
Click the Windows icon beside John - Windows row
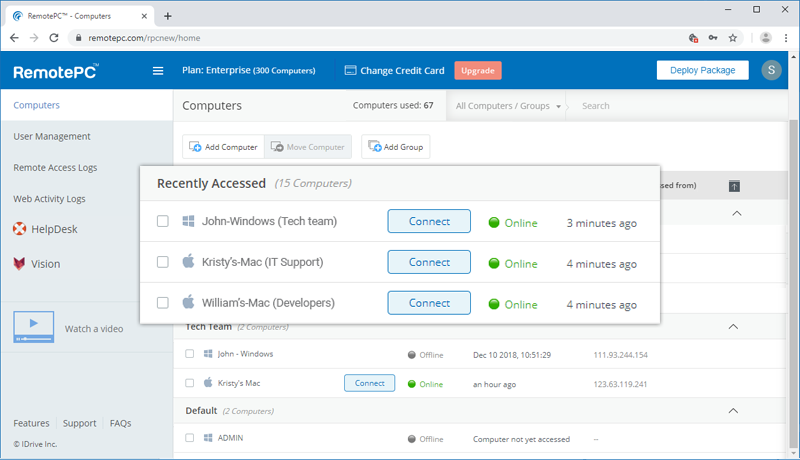pyautogui.click(x=208, y=353)
